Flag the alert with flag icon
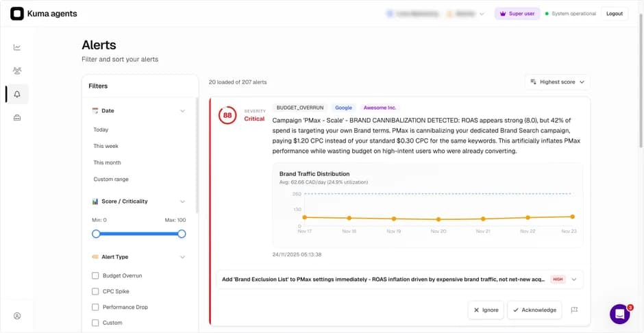The image size is (644, 333). tap(574, 310)
